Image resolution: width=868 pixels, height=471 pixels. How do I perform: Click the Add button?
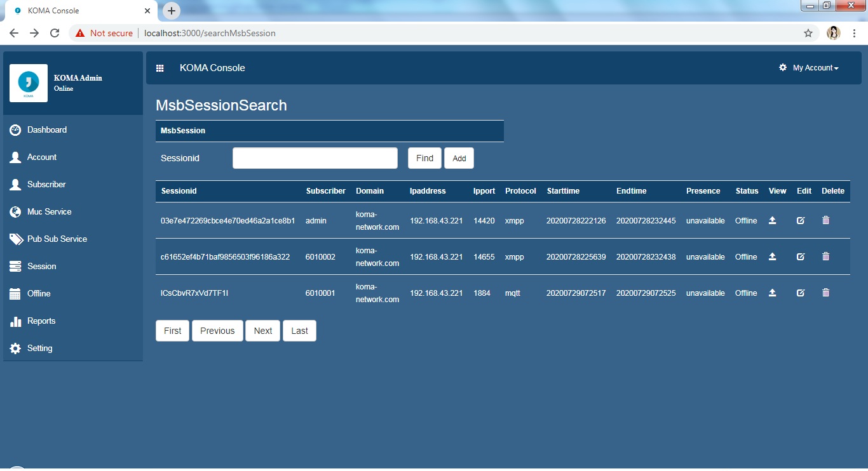point(459,158)
